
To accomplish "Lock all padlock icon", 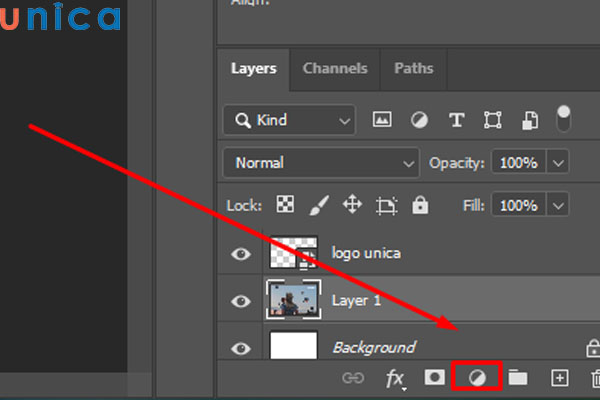I will [x=420, y=205].
